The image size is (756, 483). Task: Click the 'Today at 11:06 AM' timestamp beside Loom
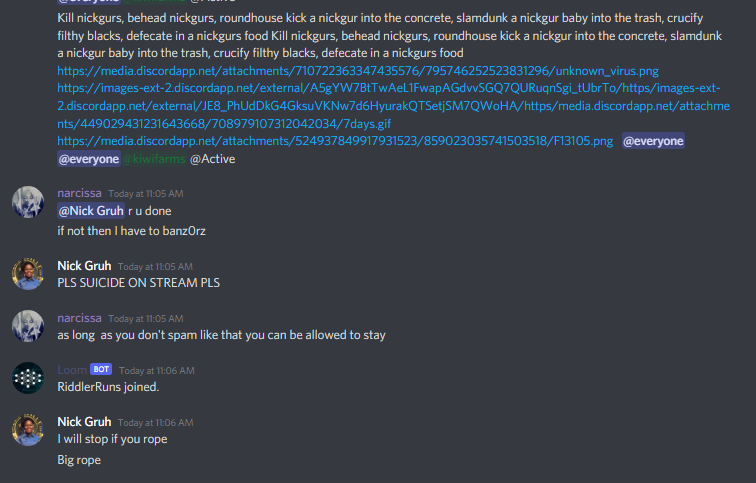pyautogui.click(x=157, y=371)
